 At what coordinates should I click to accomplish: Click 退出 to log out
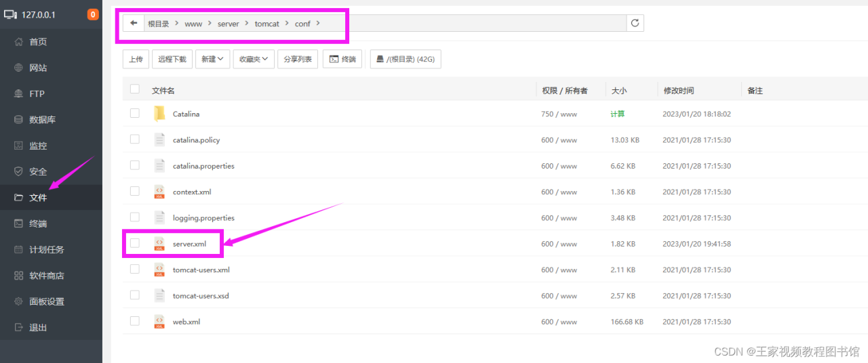(x=51, y=327)
